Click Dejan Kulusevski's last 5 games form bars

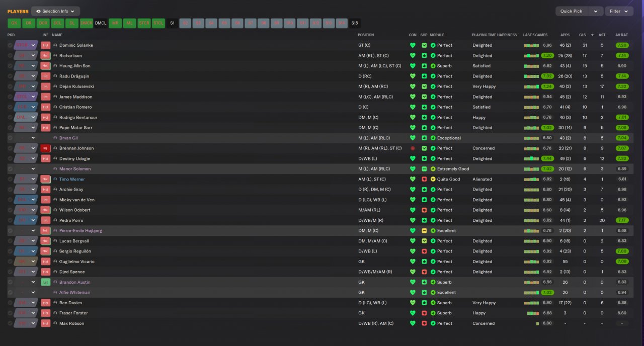[x=531, y=86]
